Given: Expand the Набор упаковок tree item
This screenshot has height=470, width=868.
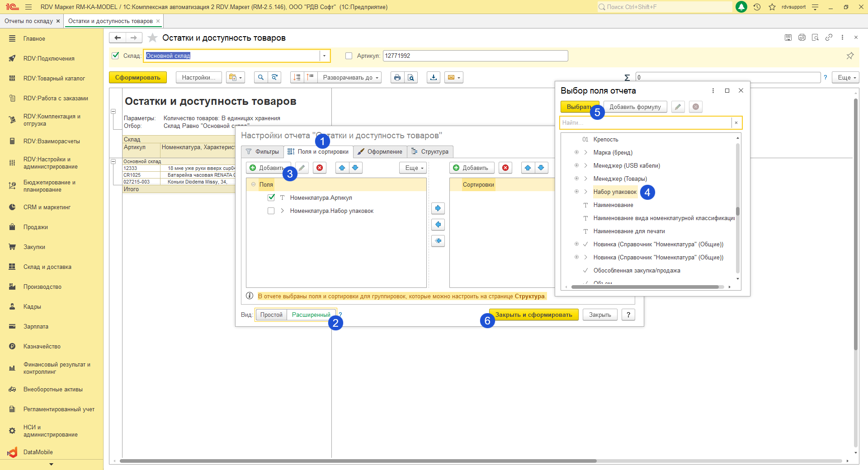Looking at the screenshot, I should pos(585,192).
